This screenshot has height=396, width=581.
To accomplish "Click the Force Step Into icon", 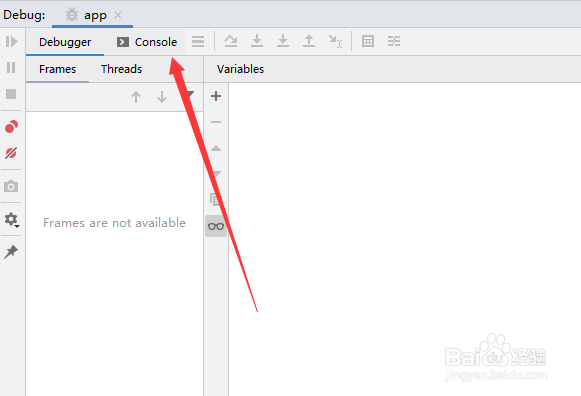I will [x=283, y=41].
